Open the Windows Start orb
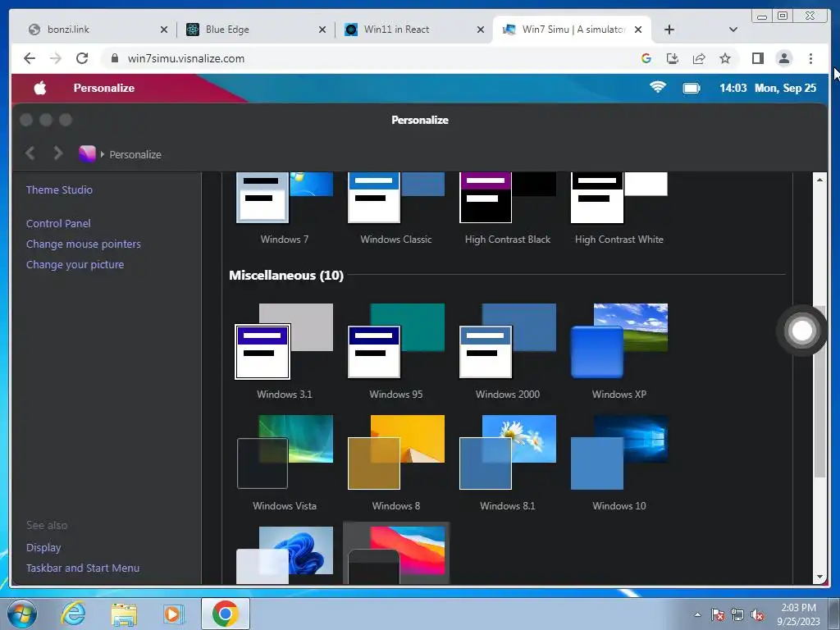Image resolution: width=840 pixels, height=630 pixels. 22,614
